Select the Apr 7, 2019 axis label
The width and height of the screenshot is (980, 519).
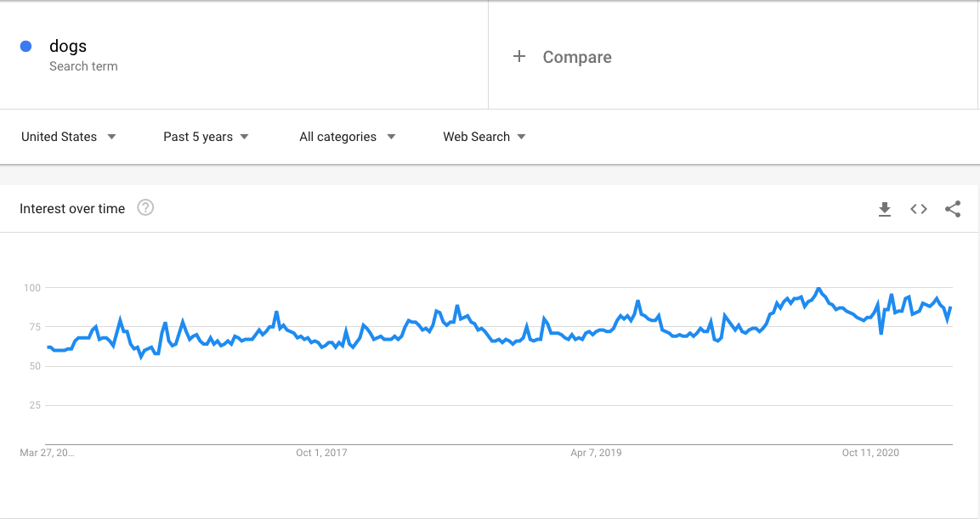pos(597,453)
